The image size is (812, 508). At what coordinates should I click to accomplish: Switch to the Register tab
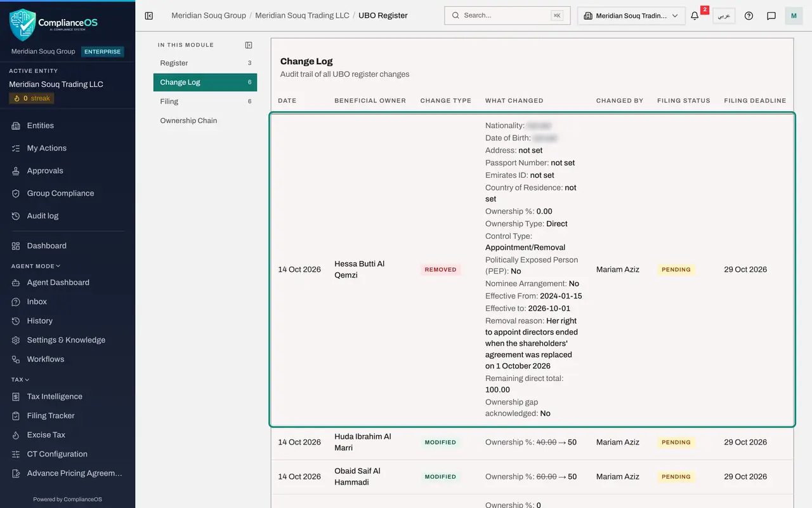click(205, 63)
